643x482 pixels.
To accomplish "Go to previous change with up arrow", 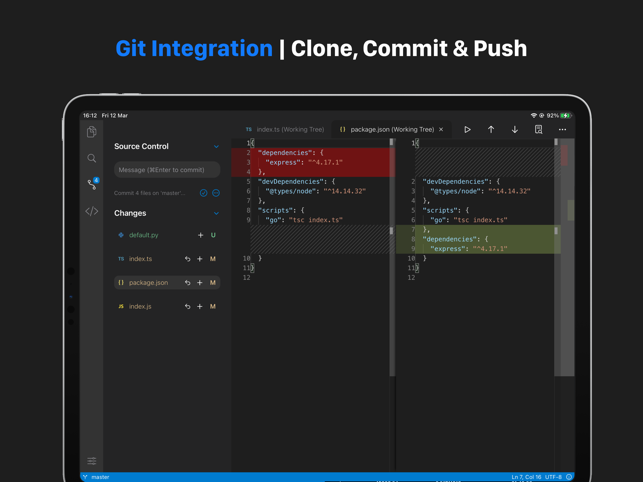I will [x=491, y=129].
